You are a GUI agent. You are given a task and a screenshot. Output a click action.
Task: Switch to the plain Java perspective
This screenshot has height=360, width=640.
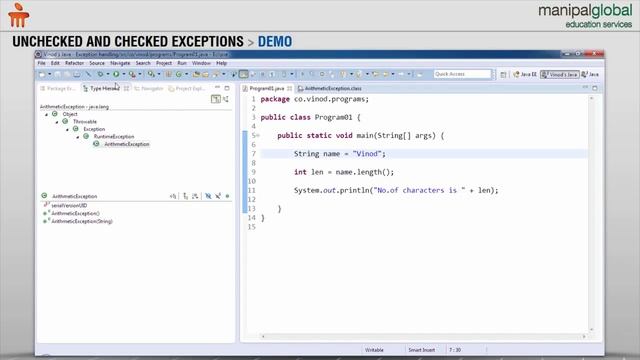tap(590, 75)
